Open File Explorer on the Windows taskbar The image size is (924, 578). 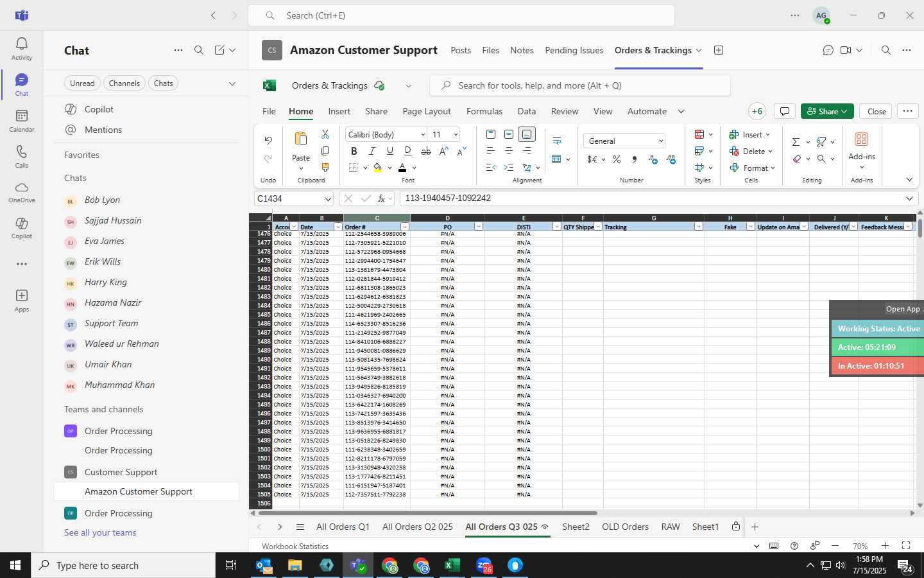295,565
